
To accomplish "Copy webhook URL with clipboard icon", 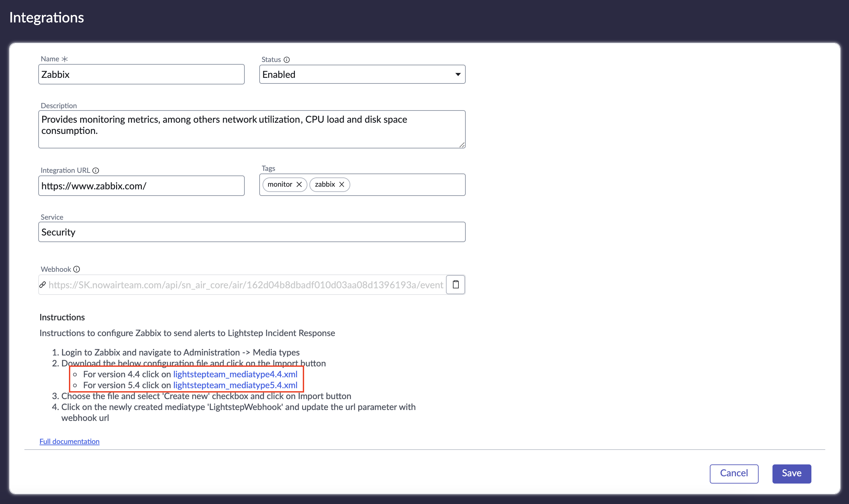I will (x=456, y=285).
